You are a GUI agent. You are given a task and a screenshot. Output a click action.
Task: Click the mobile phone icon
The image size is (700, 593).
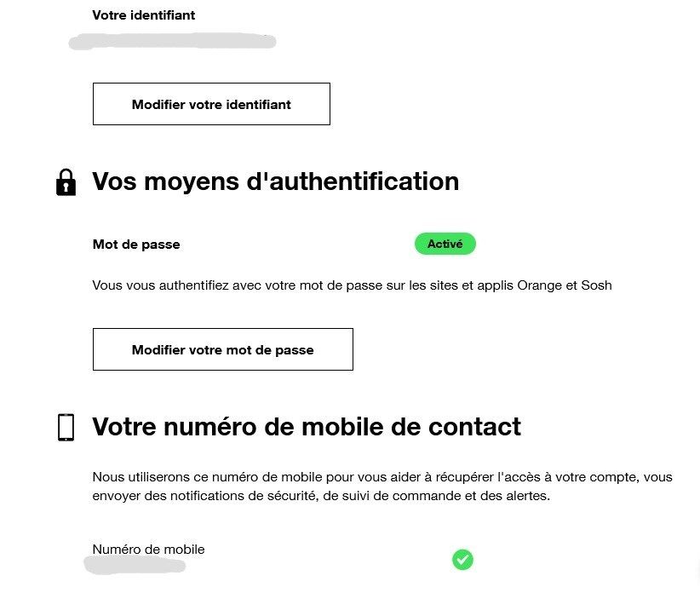(x=66, y=427)
